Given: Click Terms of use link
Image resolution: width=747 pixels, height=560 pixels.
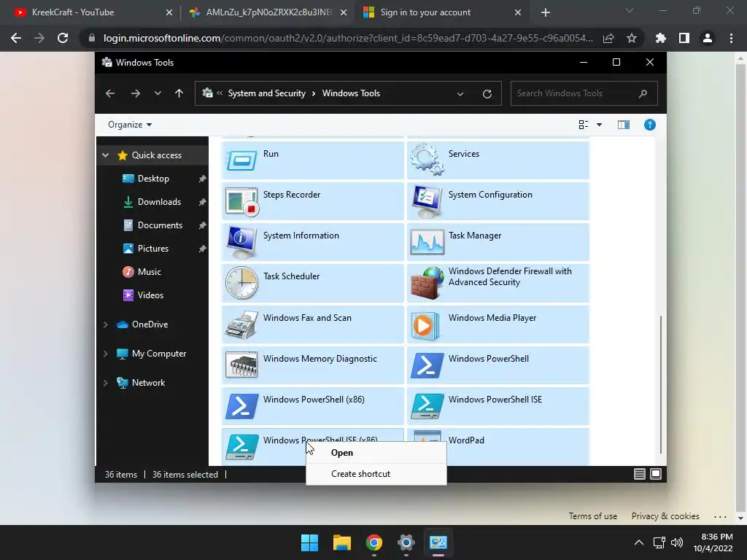Looking at the screenshot, I should [x=592, y=516].
